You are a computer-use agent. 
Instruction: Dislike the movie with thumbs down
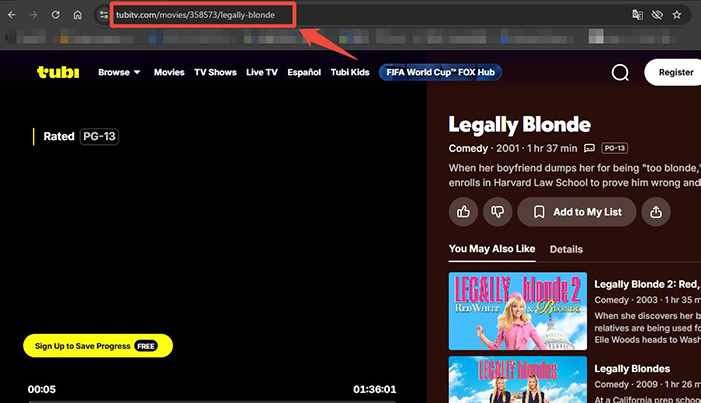(497, 212)
